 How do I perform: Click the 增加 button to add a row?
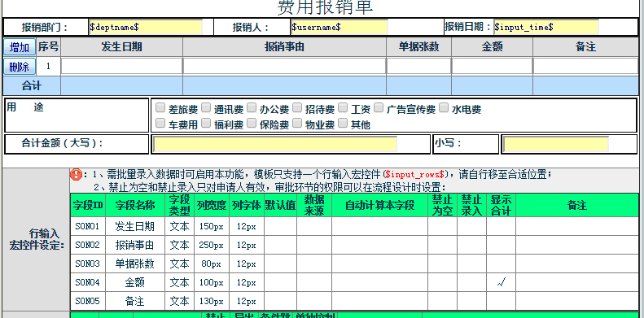tap(20, 47)
